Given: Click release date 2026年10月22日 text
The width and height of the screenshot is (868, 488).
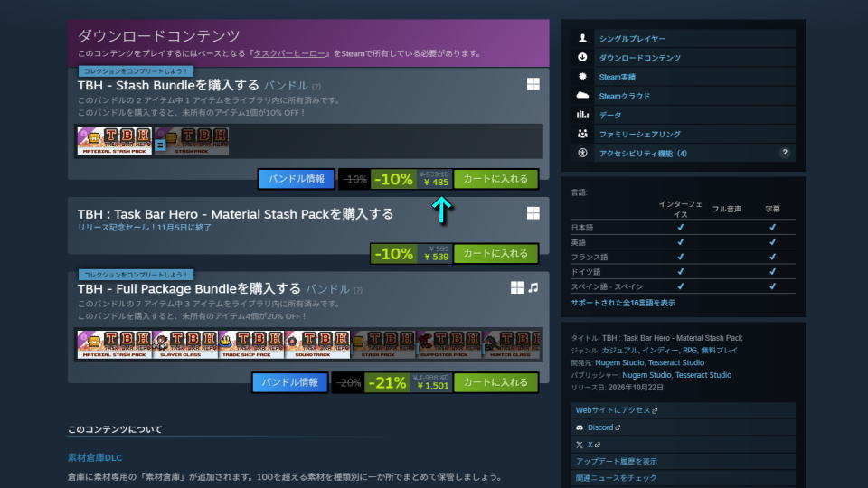Looking at the screenshot, I should [636, 388].
